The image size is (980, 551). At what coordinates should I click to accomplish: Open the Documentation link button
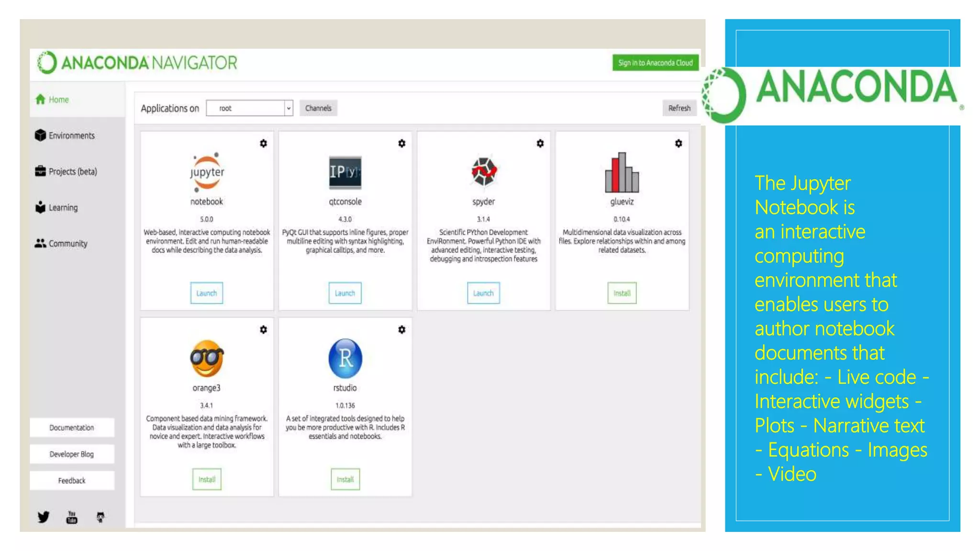(x=72, y=428)
